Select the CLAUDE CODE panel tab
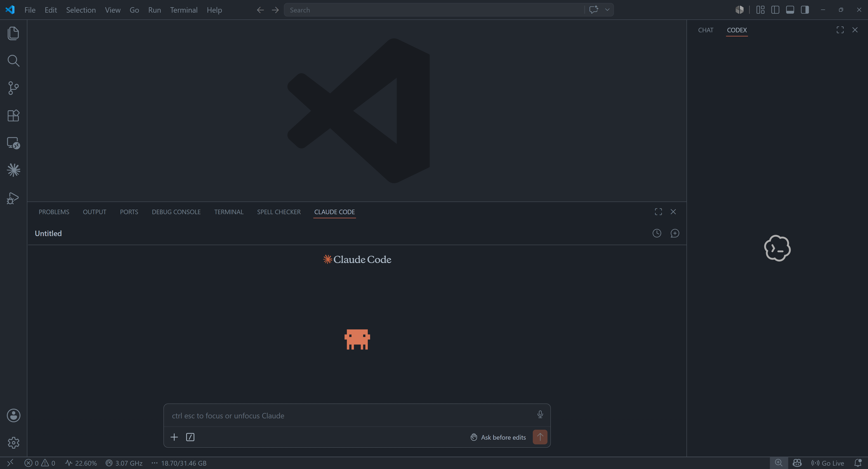The height and width of the screenshot is (469, 868). (335, 212)
